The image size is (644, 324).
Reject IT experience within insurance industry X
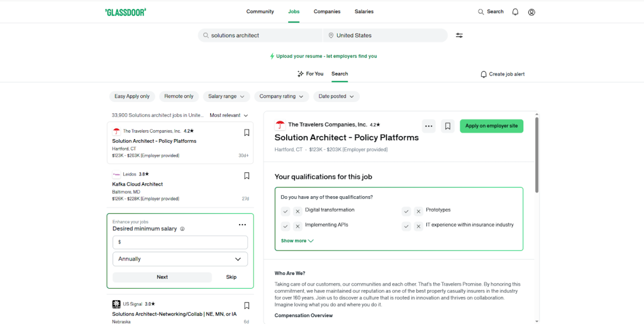tap(418, 226)
